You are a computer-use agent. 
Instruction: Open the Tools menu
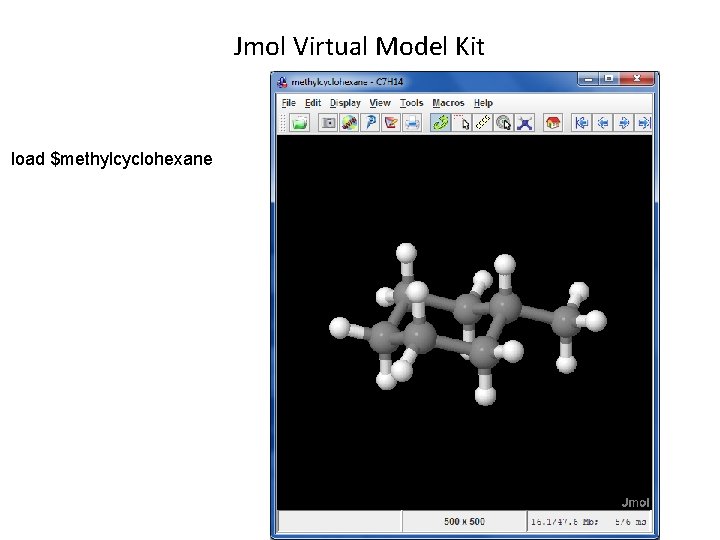(x=411, y=103)
